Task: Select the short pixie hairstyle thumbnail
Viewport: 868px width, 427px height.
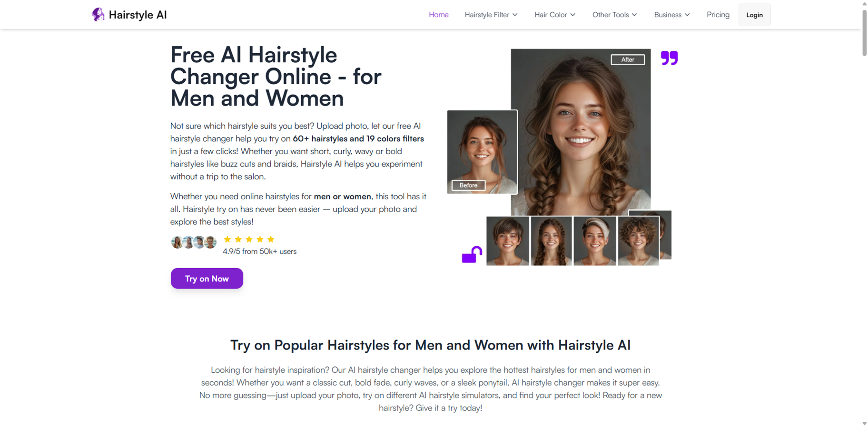Action: [x=507, y=241]
